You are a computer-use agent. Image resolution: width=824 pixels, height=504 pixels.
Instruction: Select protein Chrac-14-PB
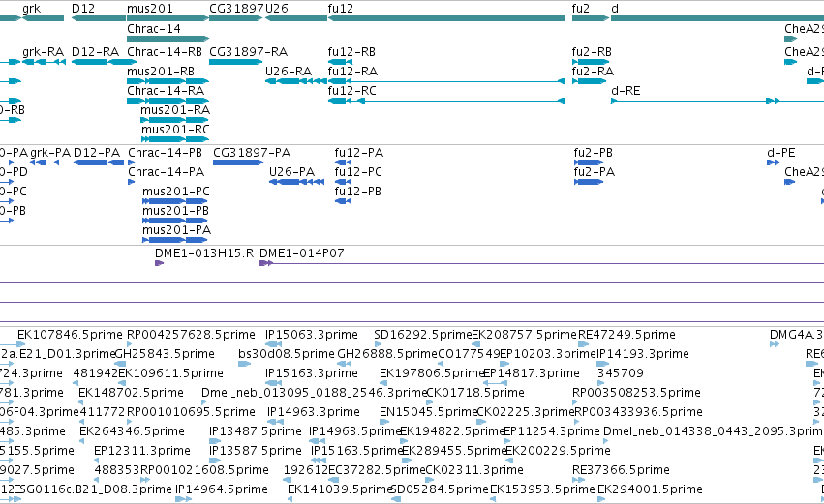click(165, 153)
